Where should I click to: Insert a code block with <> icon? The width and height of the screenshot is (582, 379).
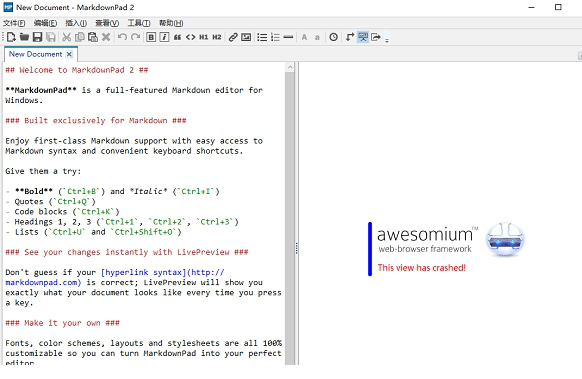[x=190, y=37]
